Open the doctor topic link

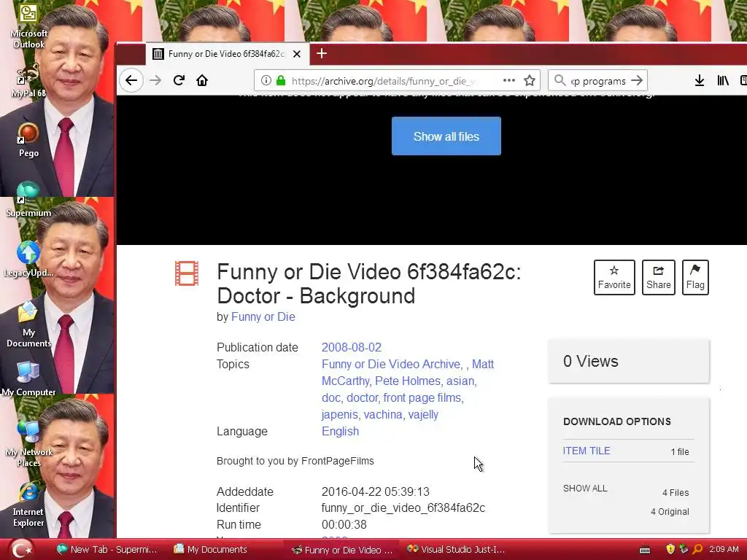[x=362, y=397]
